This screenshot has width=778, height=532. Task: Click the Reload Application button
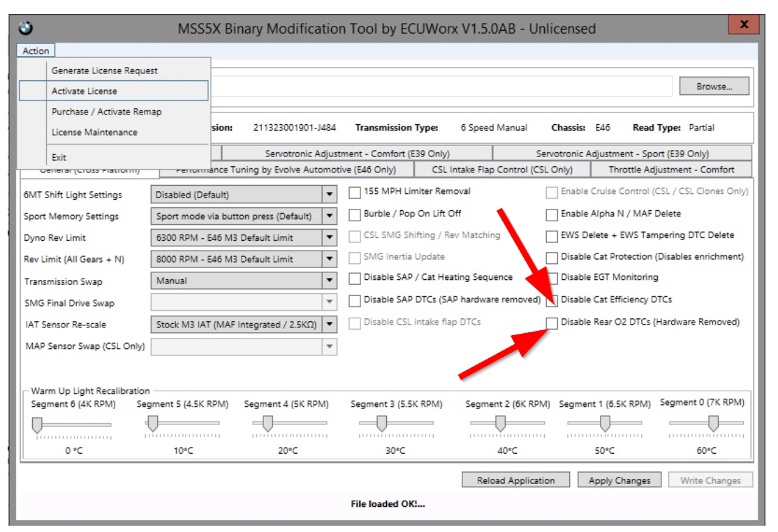515,480
